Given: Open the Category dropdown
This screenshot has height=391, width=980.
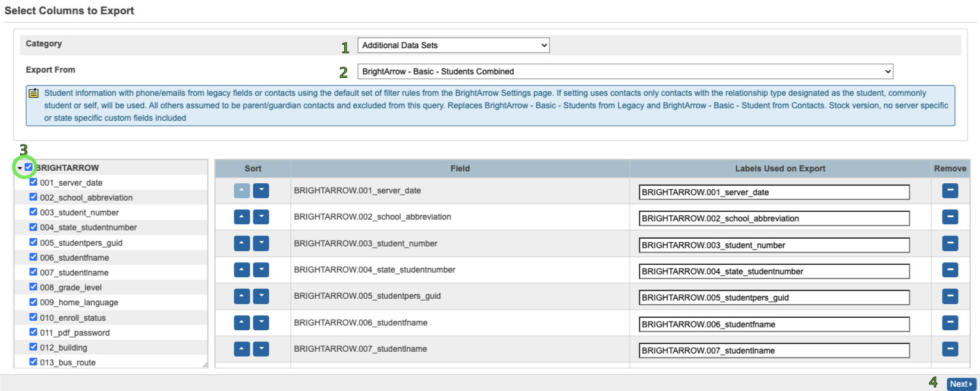Looking at the screenshot, I should 453,45.
